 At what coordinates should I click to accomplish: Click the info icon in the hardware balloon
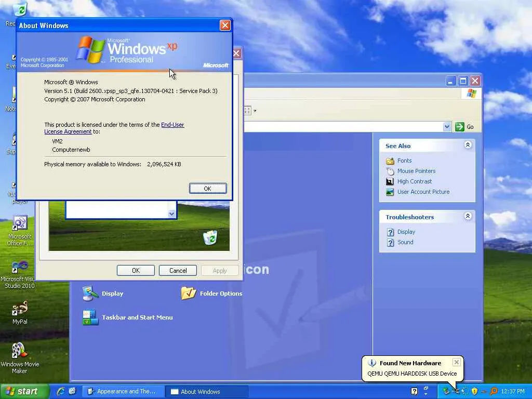coord(372,363)
